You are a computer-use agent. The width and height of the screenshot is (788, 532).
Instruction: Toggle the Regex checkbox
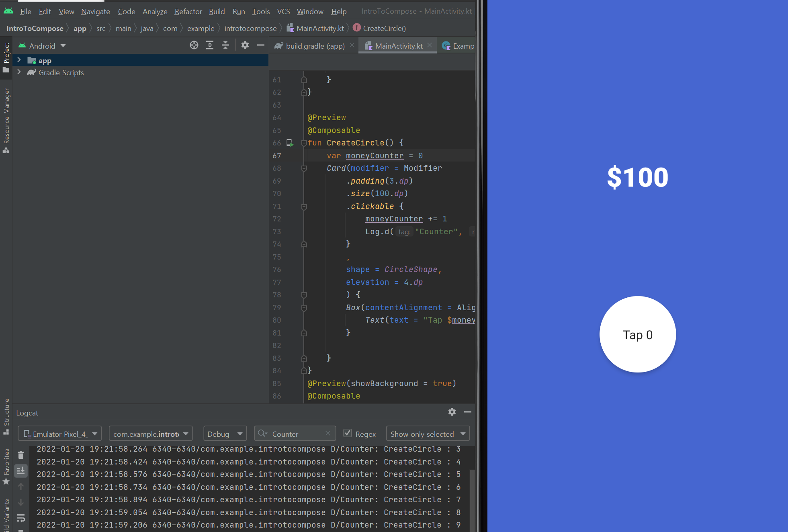point(348,434)
